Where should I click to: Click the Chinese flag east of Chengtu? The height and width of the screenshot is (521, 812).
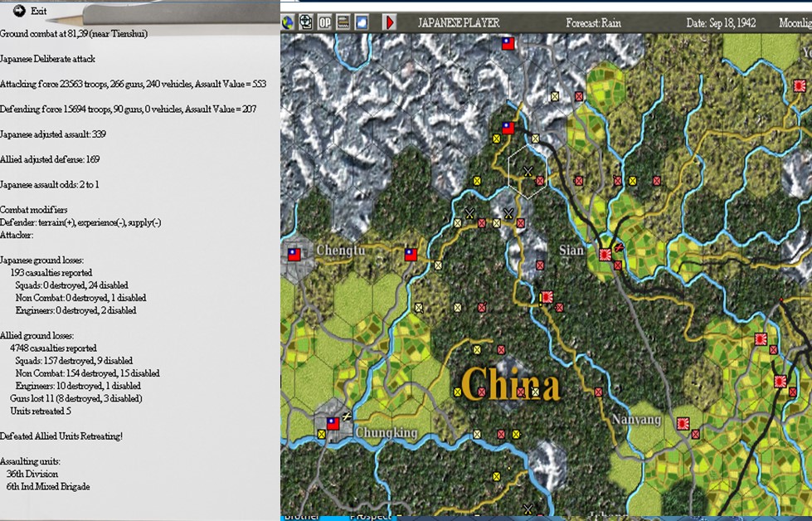point(411,255)
